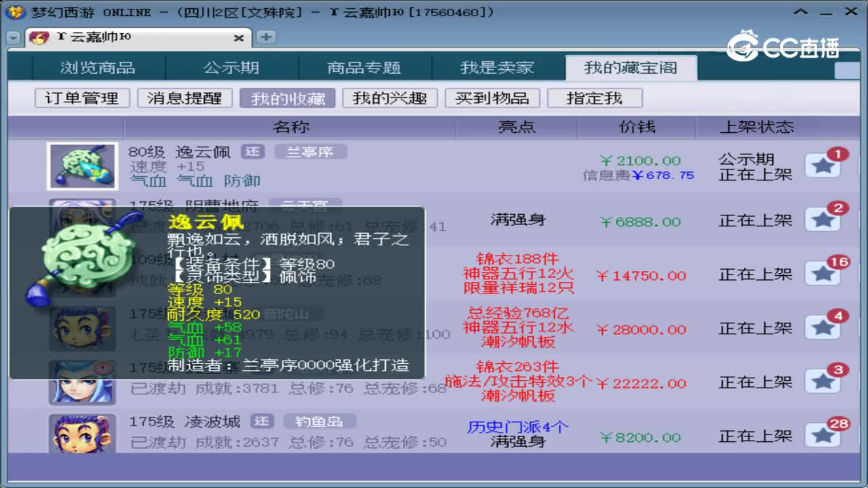Toggle favorite star for 逸云佩 row
The height and width of the screenshot is (488, 868).
click(823, 165)
